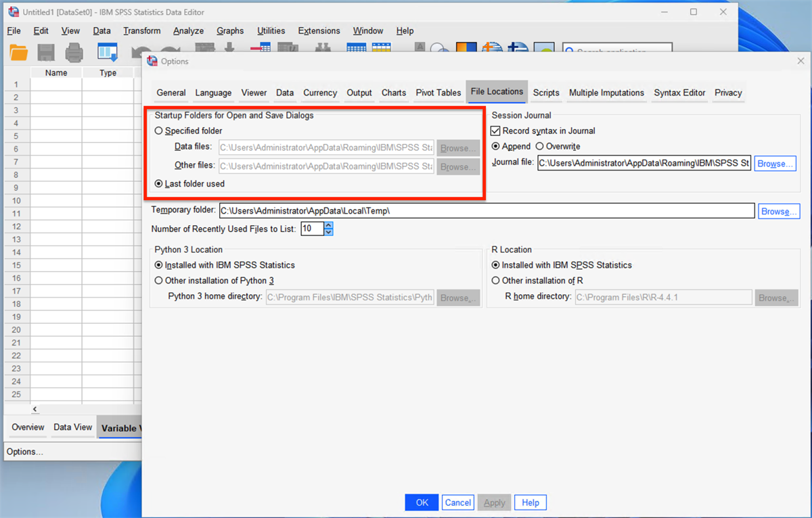Switch to the Language tab
This screenshot has height=518, width=812.
(x=213, y=93)
